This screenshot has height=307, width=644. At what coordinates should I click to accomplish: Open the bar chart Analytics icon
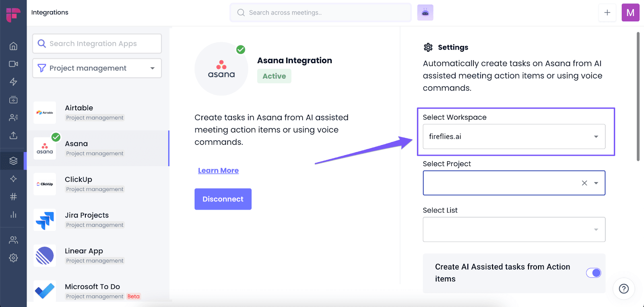13,214
